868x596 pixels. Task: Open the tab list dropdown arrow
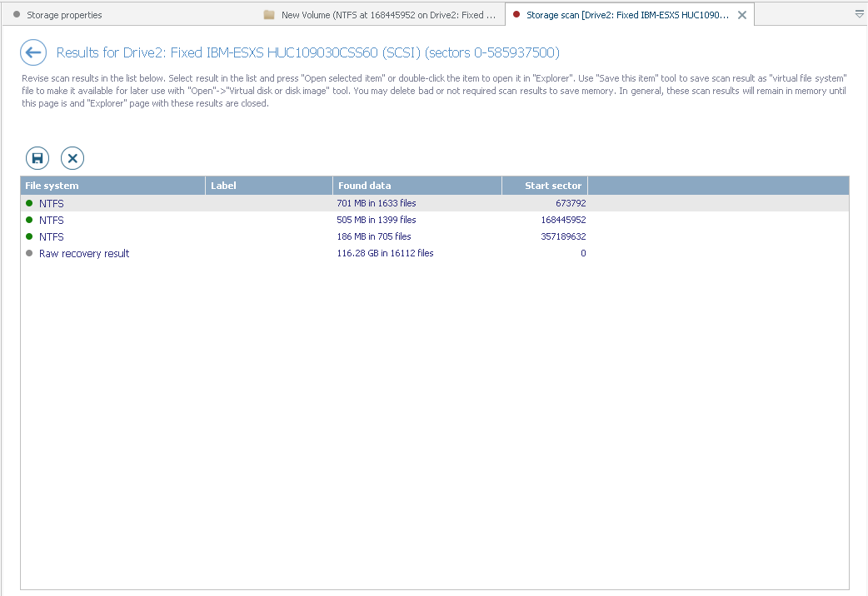(860, 14)
